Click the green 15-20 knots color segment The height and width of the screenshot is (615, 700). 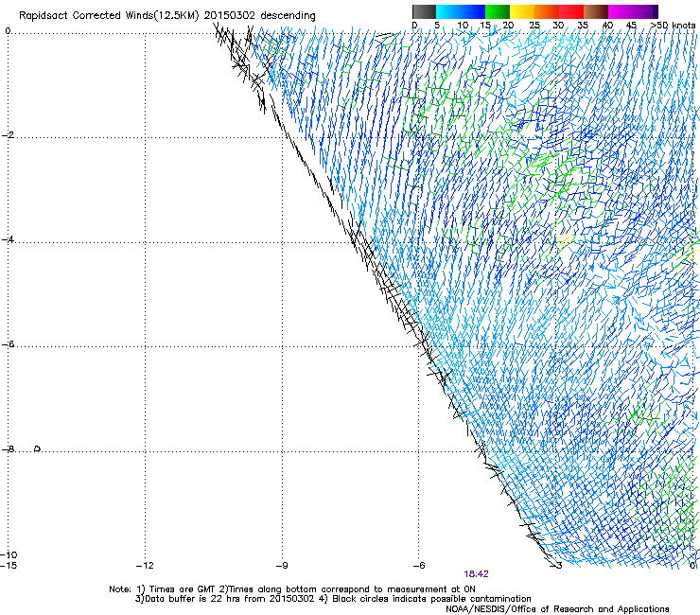tap(498, 11)
